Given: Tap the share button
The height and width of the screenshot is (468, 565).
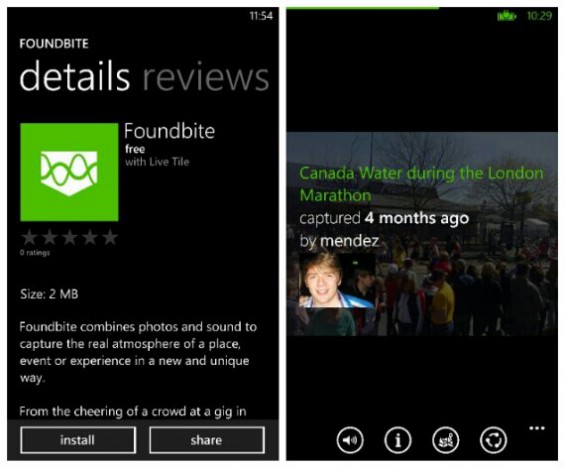Looking at the screenshot, I should tap(207, 440).
